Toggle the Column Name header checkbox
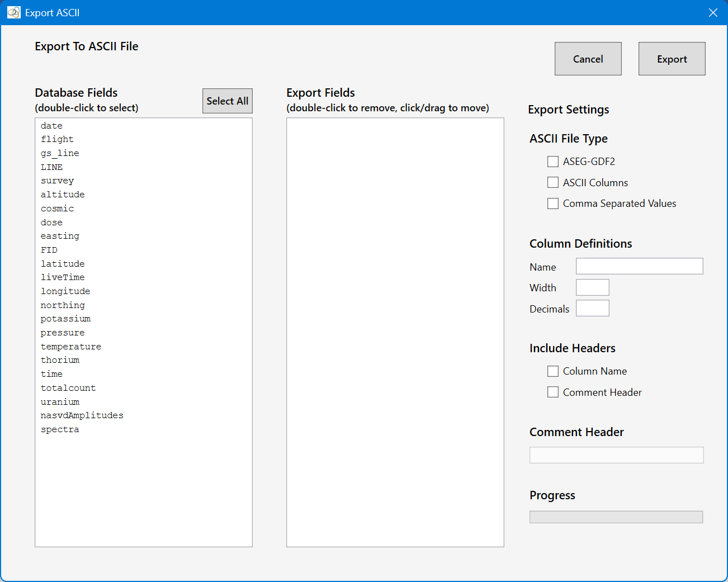This screenshot has width=728, height=582. [x=553, y=371]
